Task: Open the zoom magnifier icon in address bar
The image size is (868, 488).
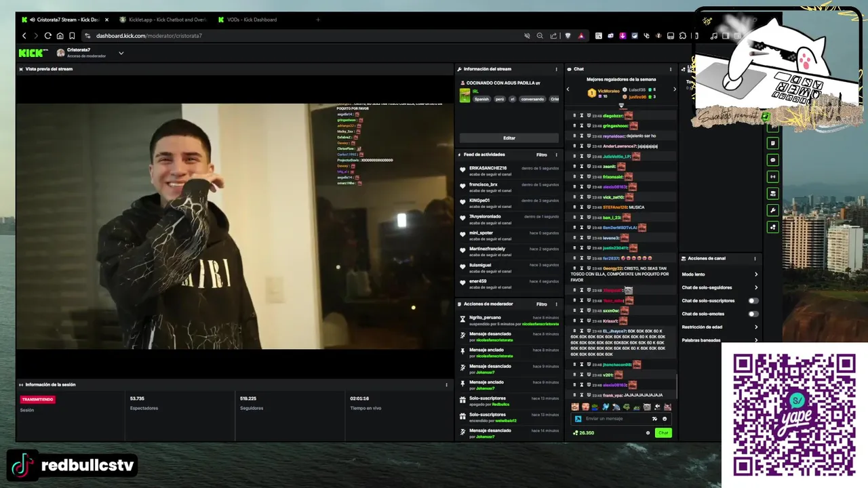Action: 540,36
